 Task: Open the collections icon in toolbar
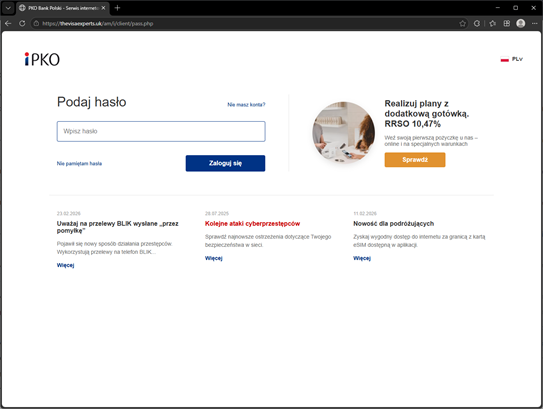coord(507,24)
